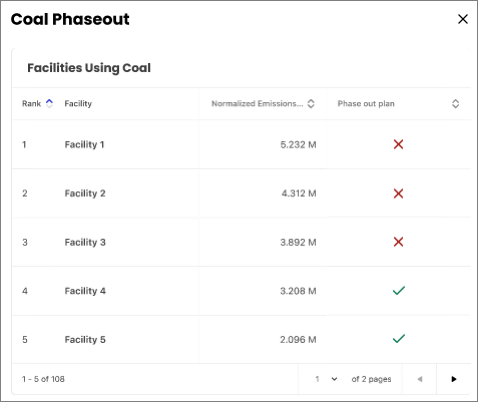
Task: Click red X for Facility 3
Action: pos(398,242)
